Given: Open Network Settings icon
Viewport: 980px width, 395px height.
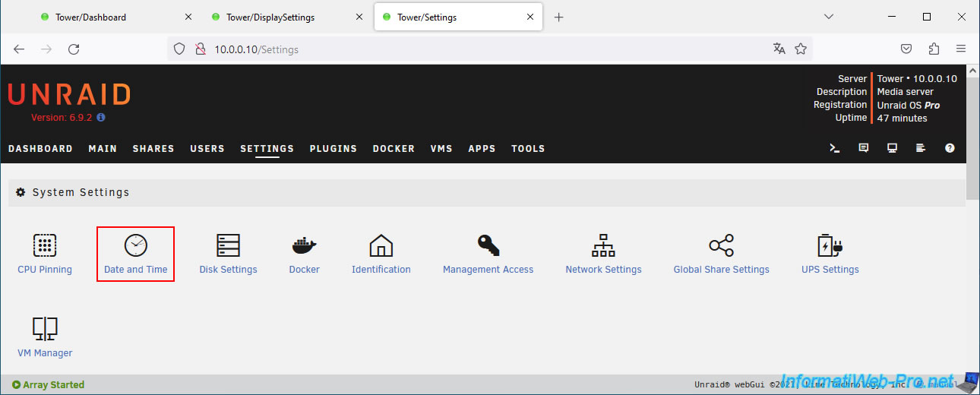Looking at the screenshot, I should (x=603, y=246).
